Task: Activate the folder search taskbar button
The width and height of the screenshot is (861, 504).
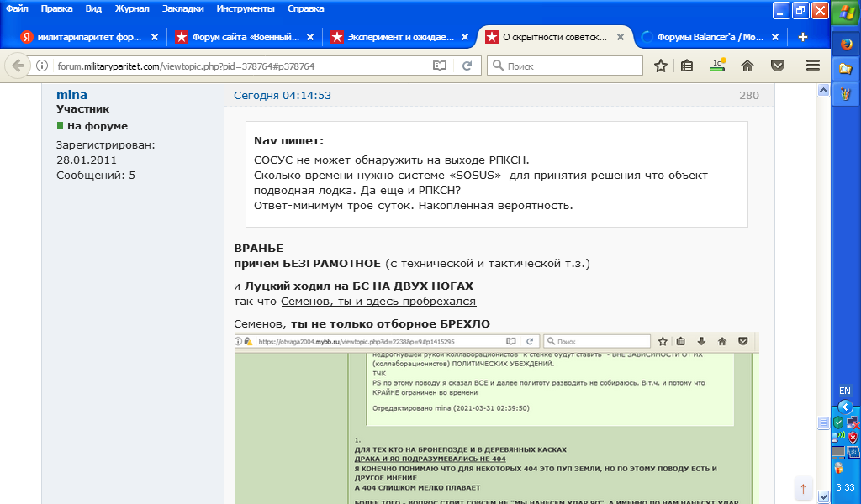Action: click(846, 69)
